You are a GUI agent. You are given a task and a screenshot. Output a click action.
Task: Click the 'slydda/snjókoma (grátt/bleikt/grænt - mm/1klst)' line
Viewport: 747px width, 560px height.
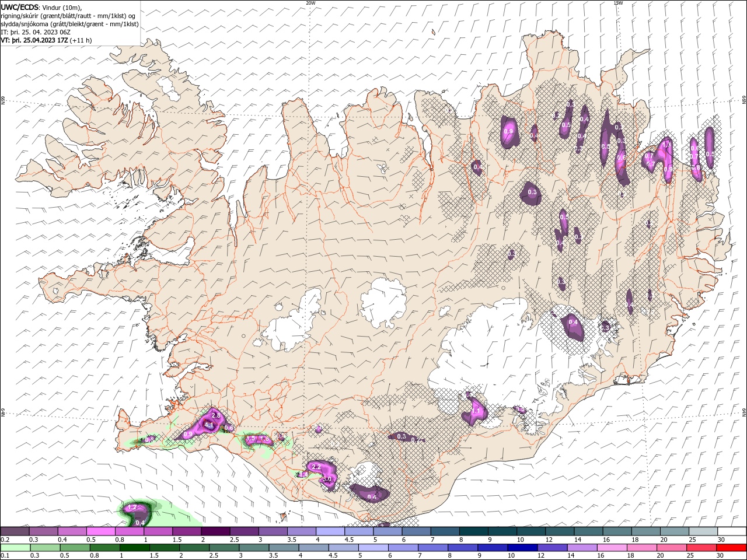click(x=69, y=24)
